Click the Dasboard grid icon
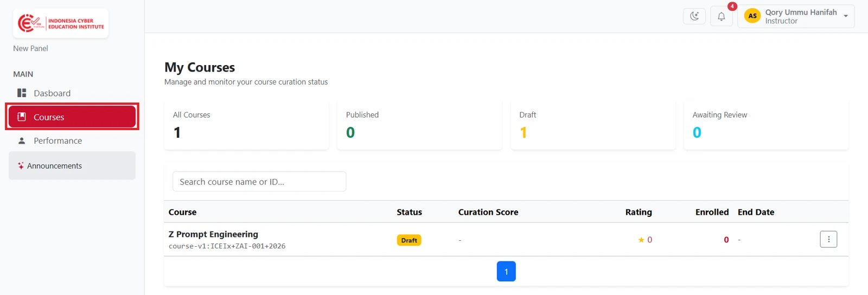868x295 pixels. click(22, 93)
